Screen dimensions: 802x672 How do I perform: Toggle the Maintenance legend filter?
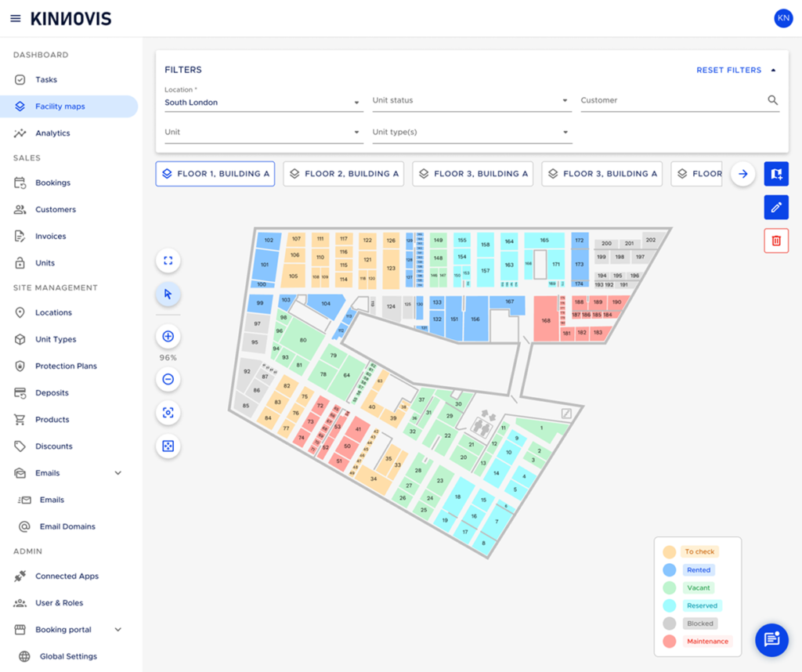coord(707,641)
